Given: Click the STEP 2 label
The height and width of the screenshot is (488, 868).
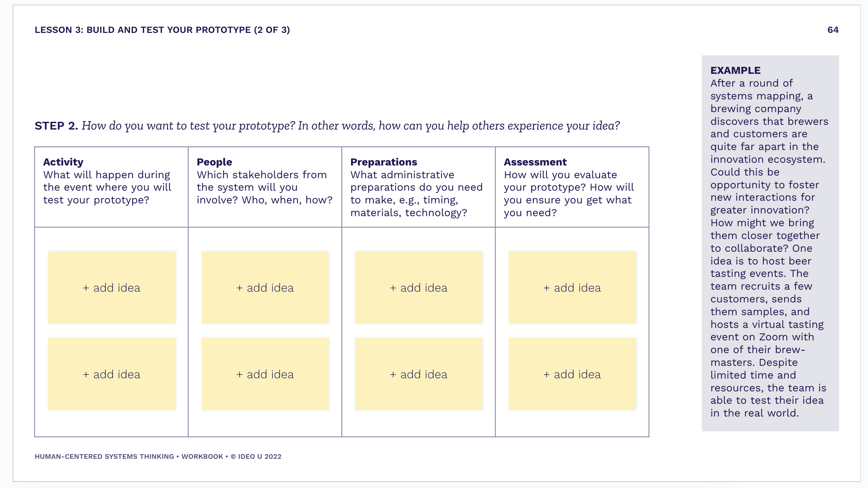Looking at the screenshot, I should 56,126.
